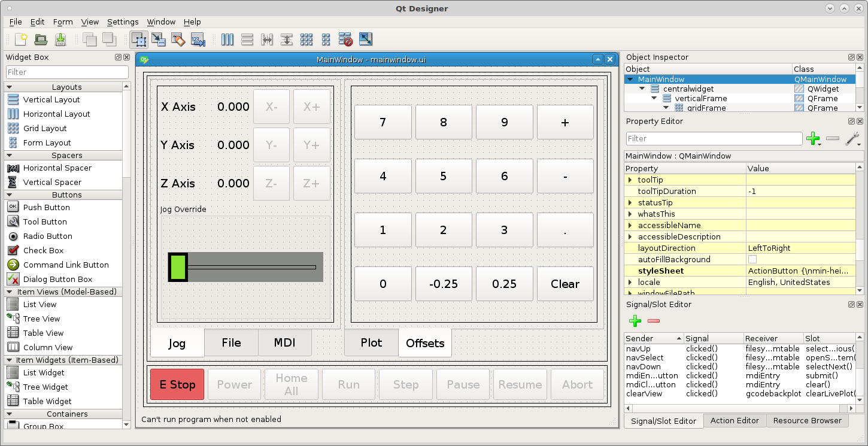The width and height of the screenshot is (868, 446).
Task: Activate the Edit Buddies mode icon
Action: [178, 40]
